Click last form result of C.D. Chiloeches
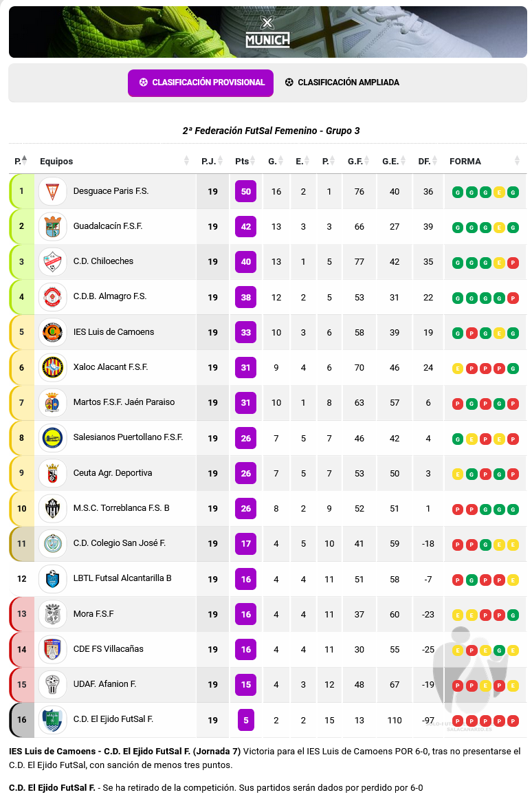Screen dimensions: 532x799 (512, 263)
